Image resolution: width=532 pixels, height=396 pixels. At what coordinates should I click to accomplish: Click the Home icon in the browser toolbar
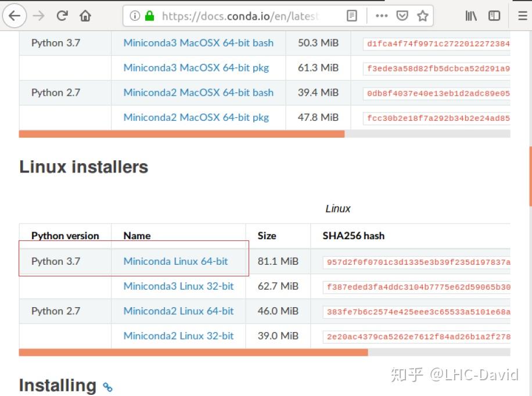click(85, 16)
